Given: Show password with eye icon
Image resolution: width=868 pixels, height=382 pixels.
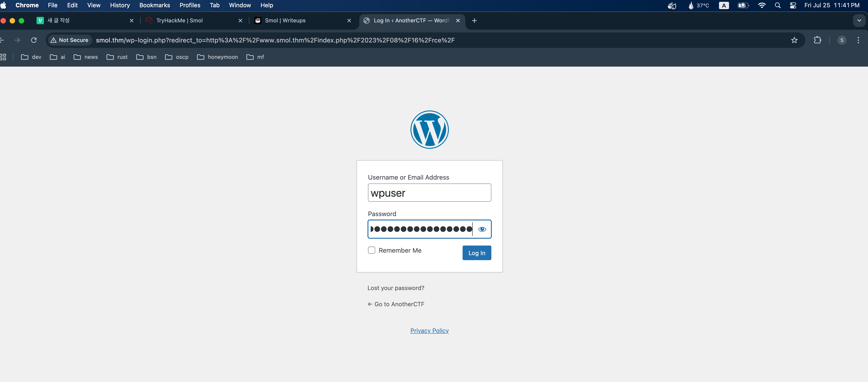Looking at the screenshot, I should click(482, 229).
